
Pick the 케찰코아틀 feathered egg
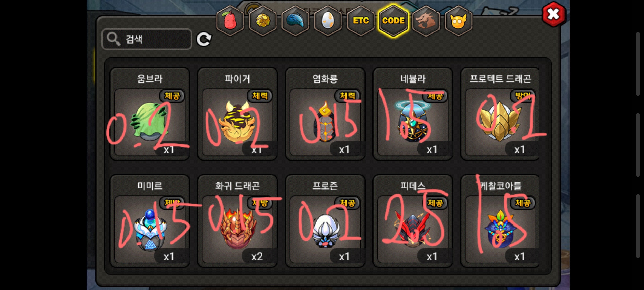coord(500,221)
